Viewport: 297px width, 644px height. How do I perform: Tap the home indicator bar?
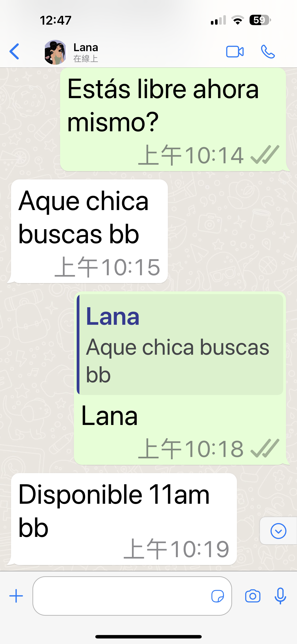point(148,636)
